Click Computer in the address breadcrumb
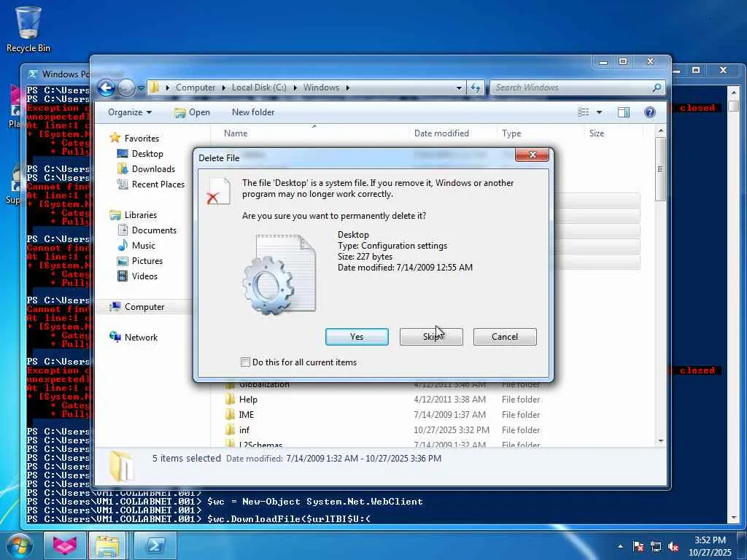The width and height of the screenshot is (747, 560). click(x=196, y=87)
